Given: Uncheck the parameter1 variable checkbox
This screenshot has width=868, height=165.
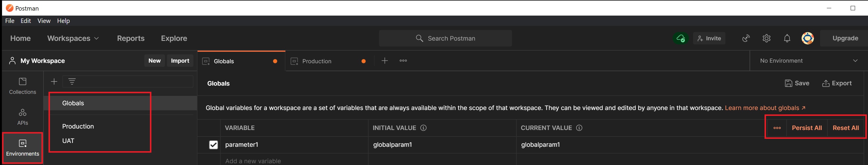Looking at the screenshot, I should pyautogui.click(x=213, y=145).
